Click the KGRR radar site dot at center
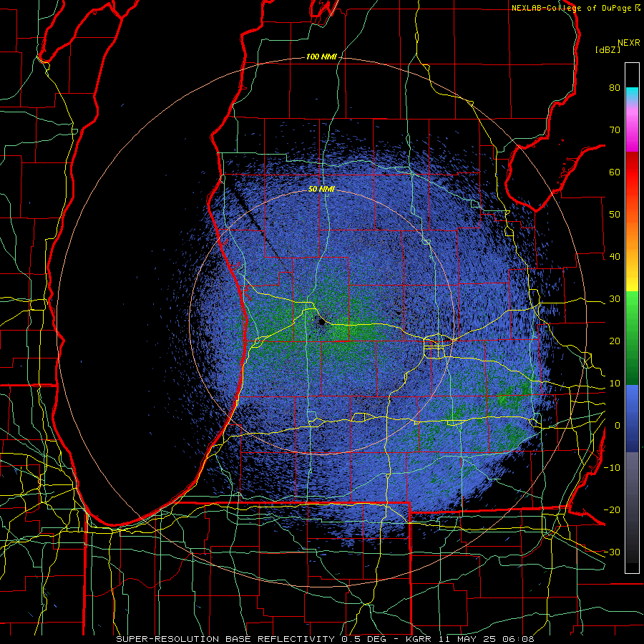644x644 pixels. click(x=321, y=323)
